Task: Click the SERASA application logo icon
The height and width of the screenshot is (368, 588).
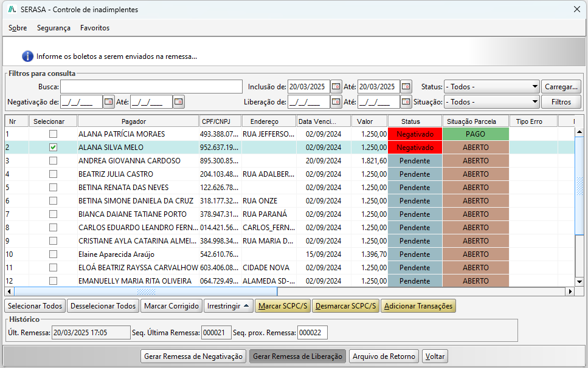Action: point(12,9)
